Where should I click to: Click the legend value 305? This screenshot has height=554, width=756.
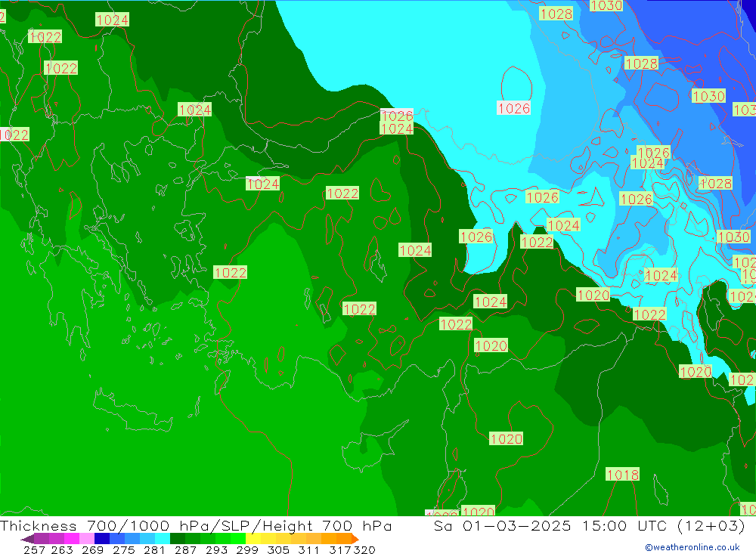tap(278, 549)
